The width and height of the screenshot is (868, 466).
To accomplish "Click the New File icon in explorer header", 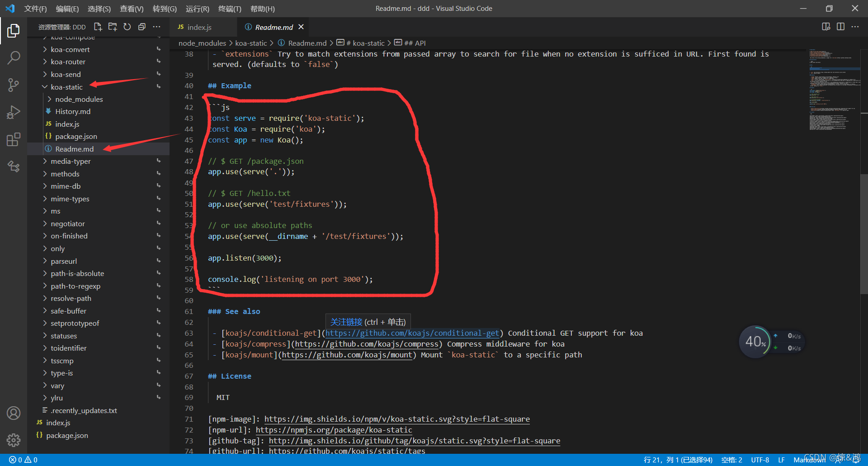I will [x=98, y=27].
